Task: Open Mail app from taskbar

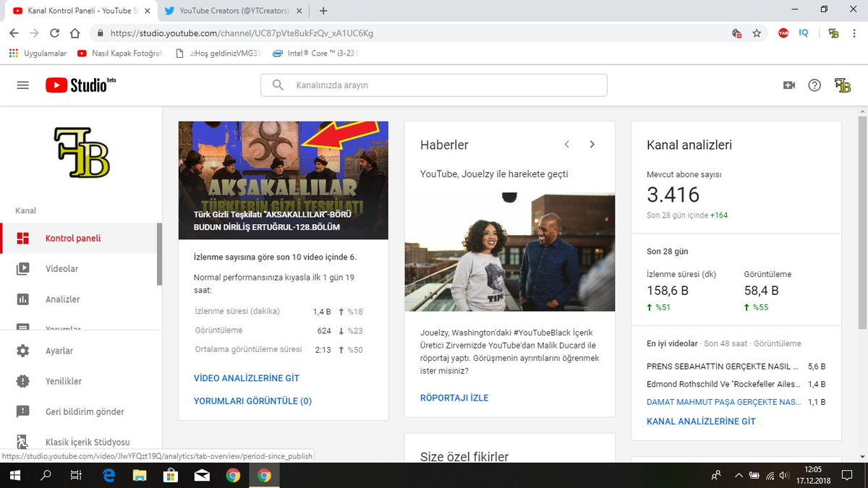Action: pos(202,475)
